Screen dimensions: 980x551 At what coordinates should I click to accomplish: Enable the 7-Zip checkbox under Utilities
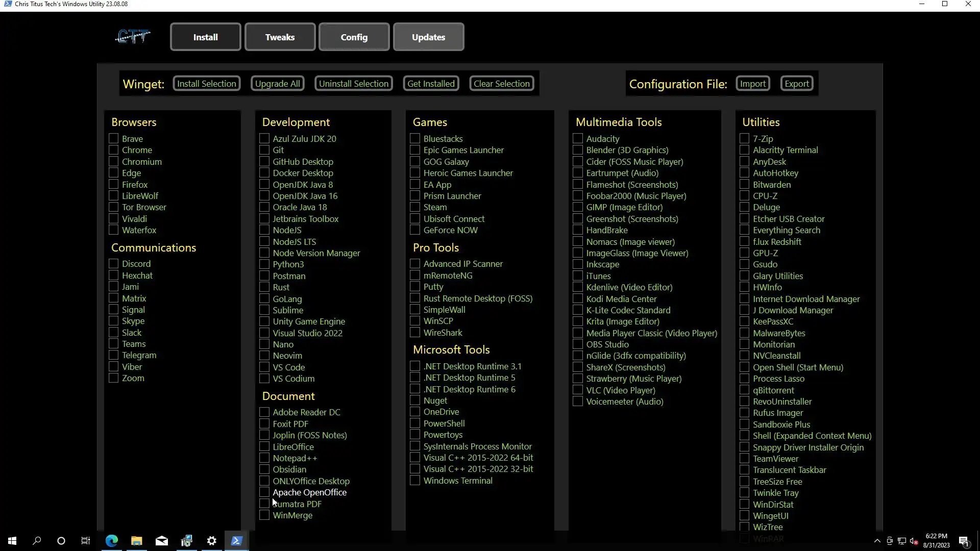(745, 139)
